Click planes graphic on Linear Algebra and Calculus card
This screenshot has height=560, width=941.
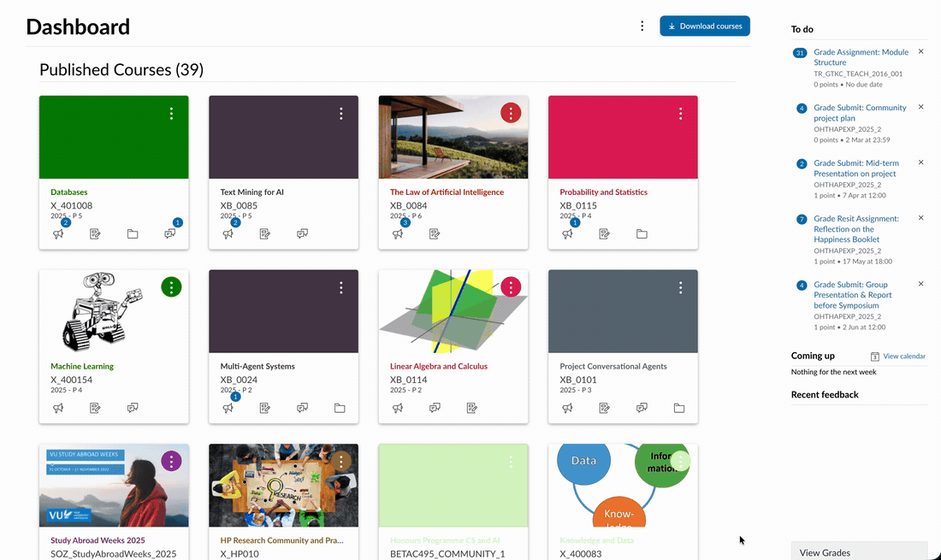[x=453, y=312]
